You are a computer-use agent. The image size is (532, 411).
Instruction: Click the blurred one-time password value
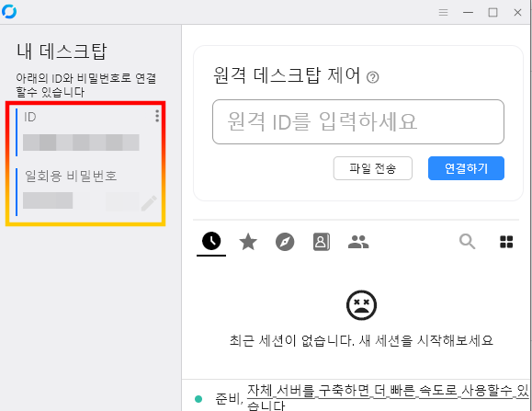tap(81, 200)
